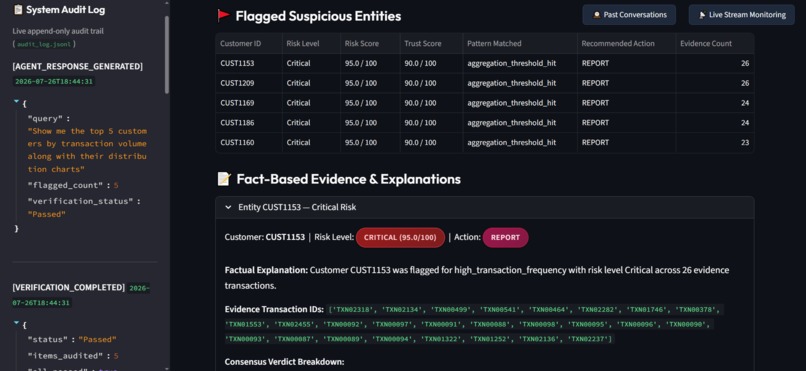
Task: Click the REPORT action badge
Action: coord(505,237)
